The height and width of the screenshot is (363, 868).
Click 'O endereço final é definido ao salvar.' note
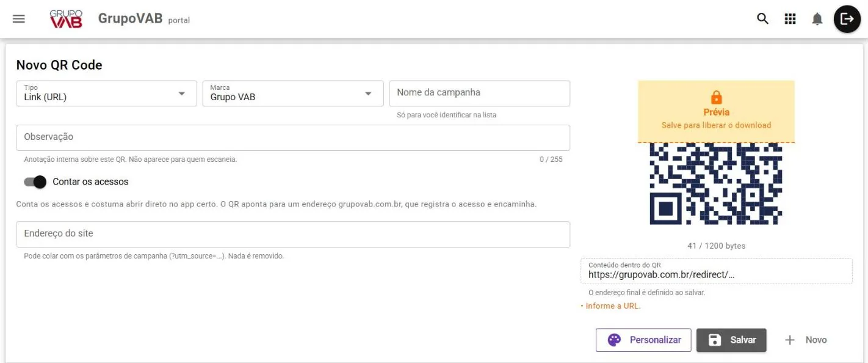(x=646, y=293)
